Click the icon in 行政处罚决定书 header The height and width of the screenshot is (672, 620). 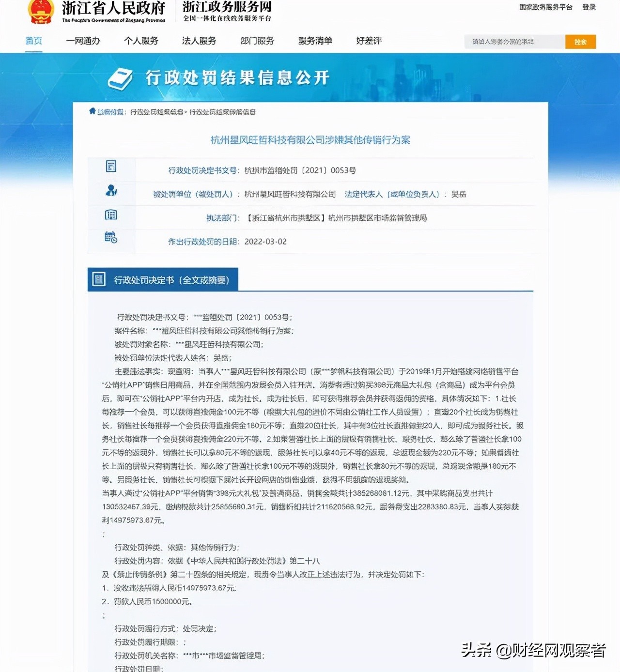[x=99, y=279]
